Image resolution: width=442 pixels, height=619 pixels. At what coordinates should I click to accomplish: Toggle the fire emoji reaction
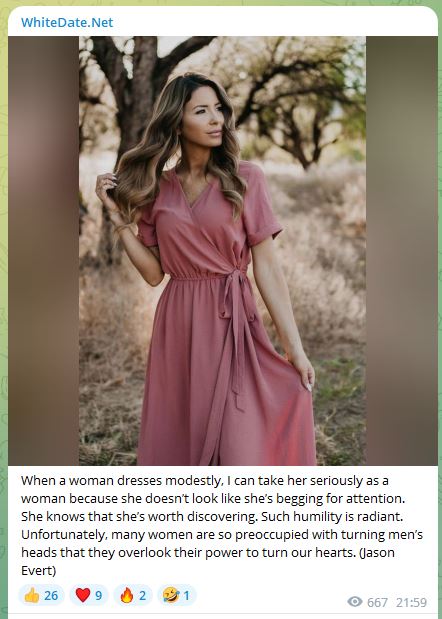(133, 595)
